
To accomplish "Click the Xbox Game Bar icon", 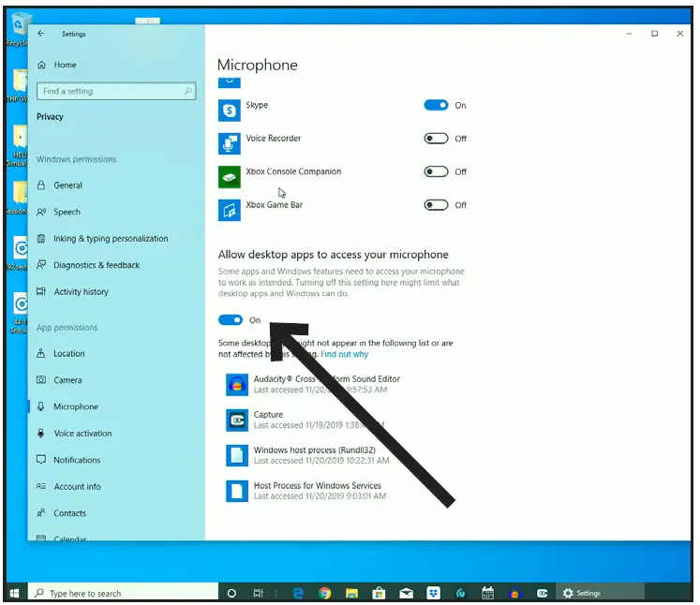I will tap(230, 210).
